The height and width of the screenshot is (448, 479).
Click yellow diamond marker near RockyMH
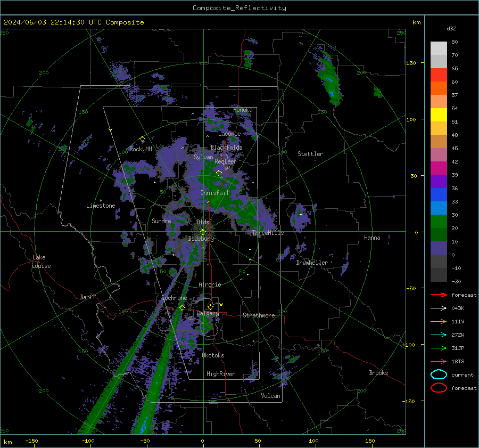coord(142,139)
